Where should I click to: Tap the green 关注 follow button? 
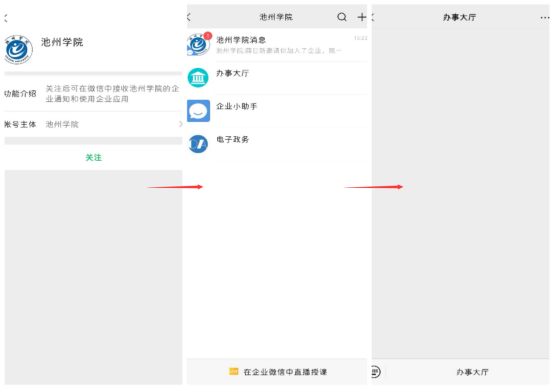94,158
